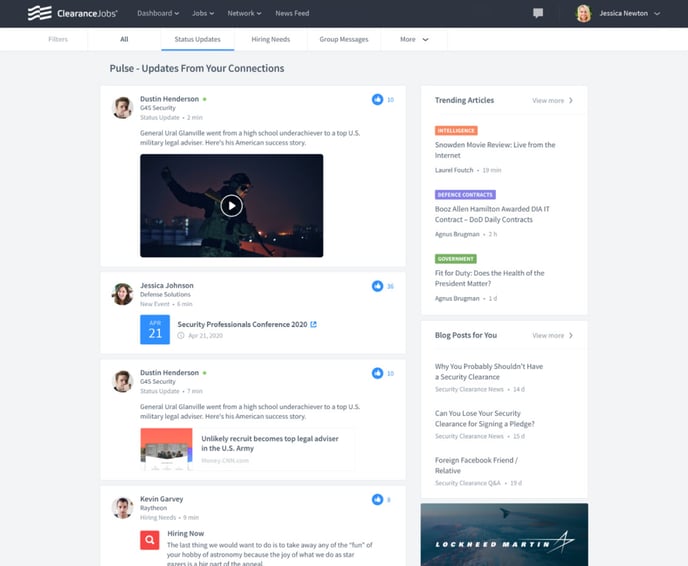The image size is (688, 566).
Task: Switch to the Status Updates tab
Action: point(197,39)
